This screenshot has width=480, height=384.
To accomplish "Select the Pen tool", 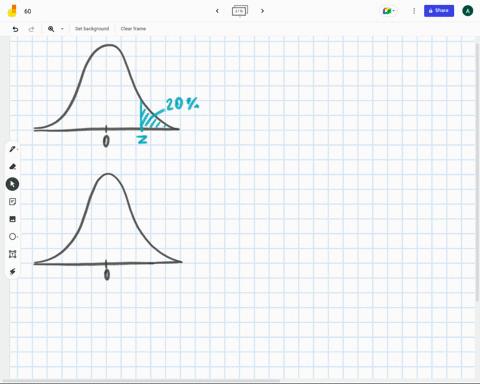I will coord(13,149).
